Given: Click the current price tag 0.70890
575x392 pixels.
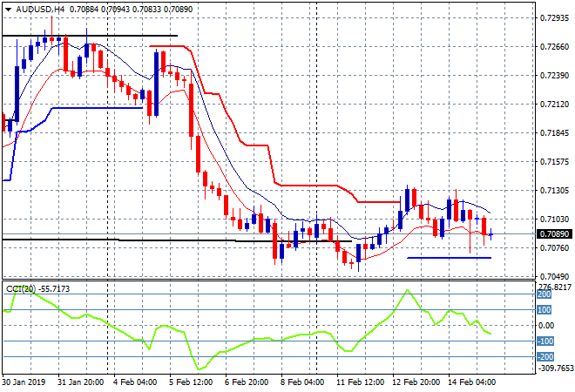Looking at the screenshot, I should 554,234.
